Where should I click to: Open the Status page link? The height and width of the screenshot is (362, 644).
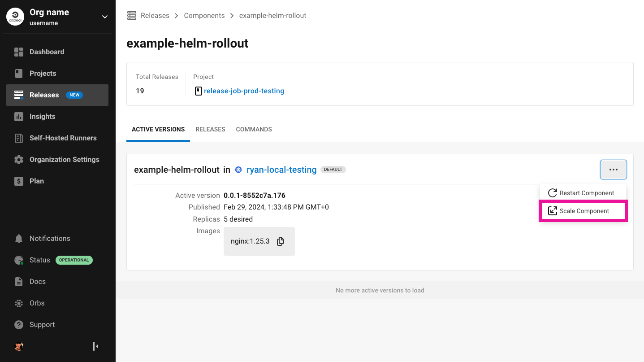39,260
